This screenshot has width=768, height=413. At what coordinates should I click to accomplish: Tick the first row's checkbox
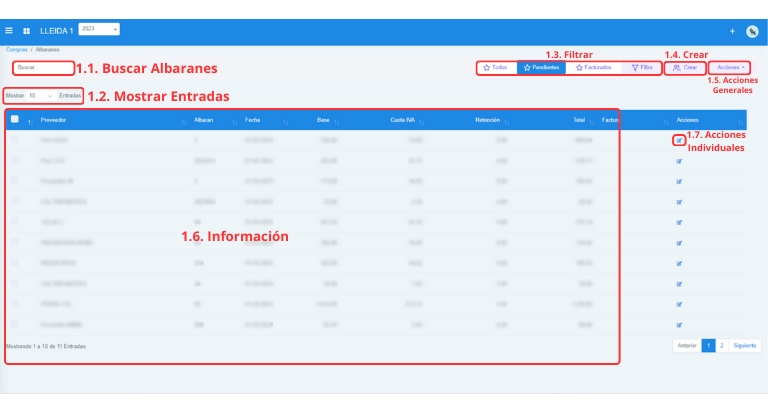(15, 140)
